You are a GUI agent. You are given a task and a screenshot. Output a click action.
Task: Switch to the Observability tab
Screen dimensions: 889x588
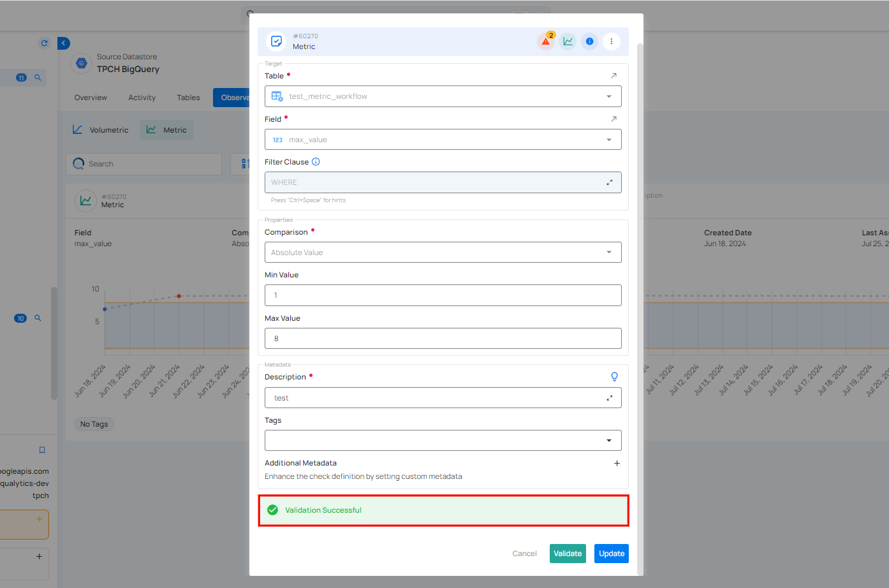pos(231,98)
